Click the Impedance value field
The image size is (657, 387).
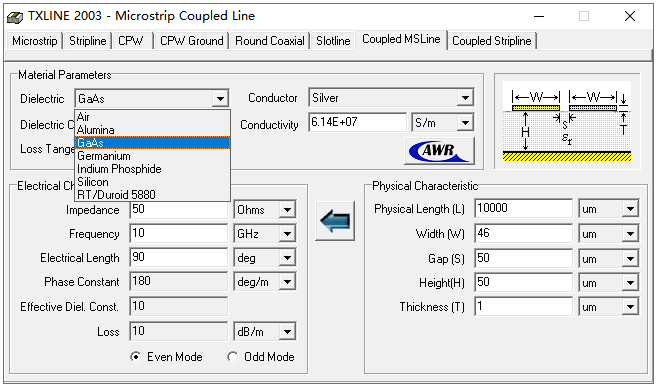[178, 209]
